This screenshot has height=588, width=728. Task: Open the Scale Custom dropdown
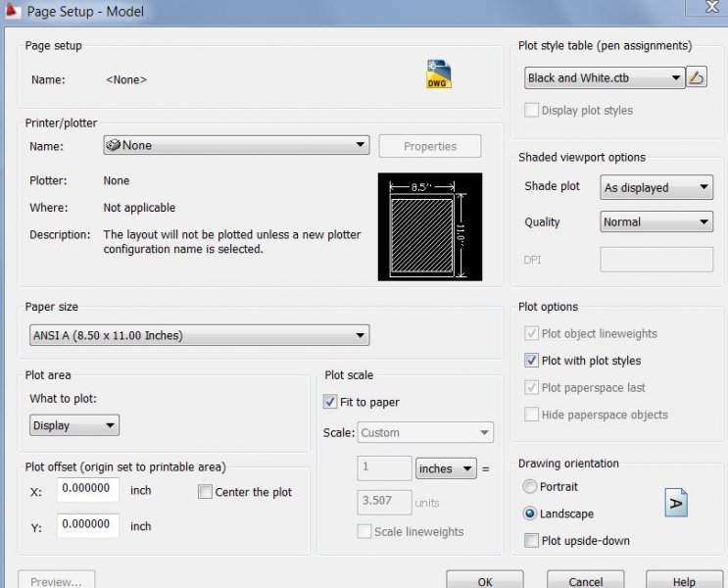[425, 432]
